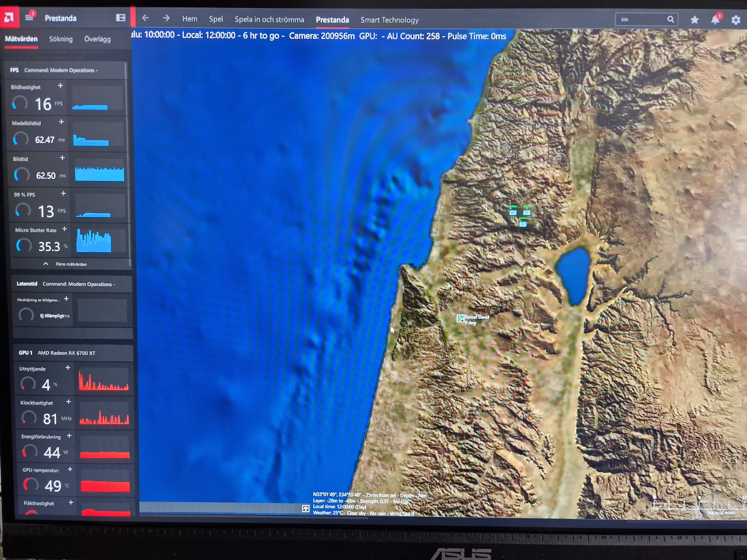Image resolution: width=747 pixels, height=560 pixels.
Task: Go back with the left arrow
Action: tap(145, 18)
